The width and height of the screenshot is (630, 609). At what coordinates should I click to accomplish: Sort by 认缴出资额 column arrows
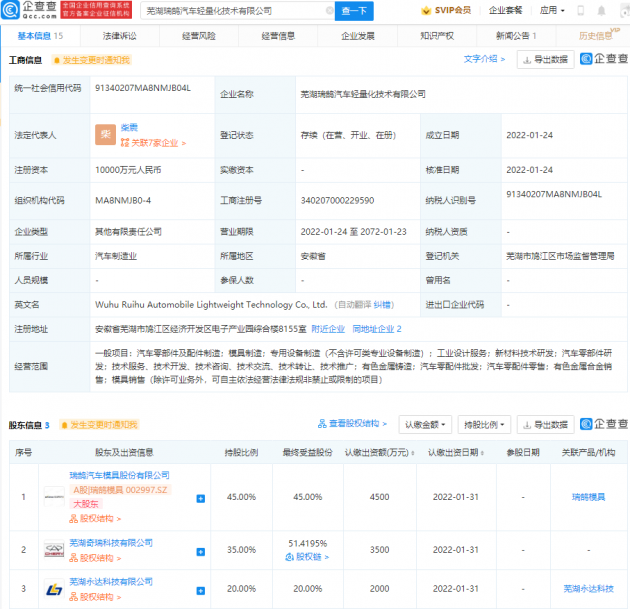click(413, 453)
